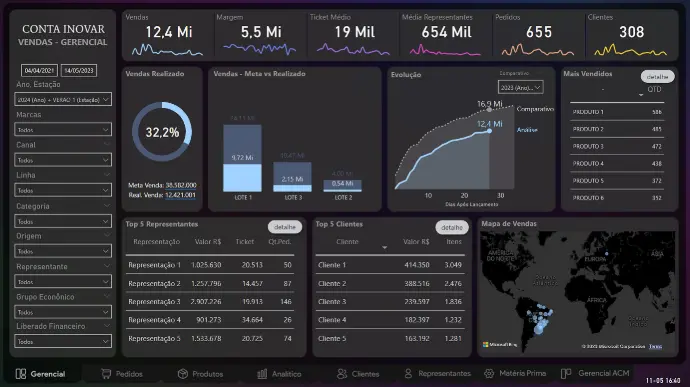Open the Liberado Financeiro dropdown
Image resolution: width=690 pixels, height=387 pixels.
click(63, 341)
